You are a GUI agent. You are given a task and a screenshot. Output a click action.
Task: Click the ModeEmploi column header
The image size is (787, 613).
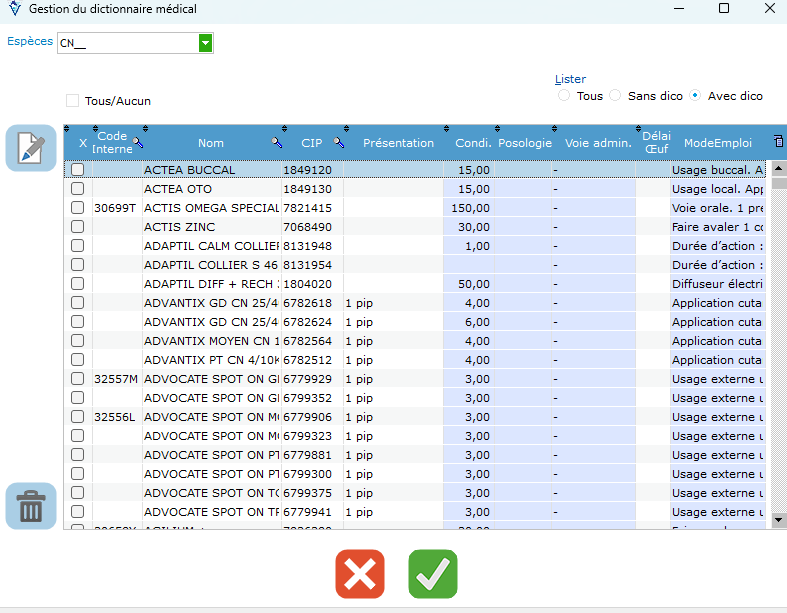click(x=718, y=143)
